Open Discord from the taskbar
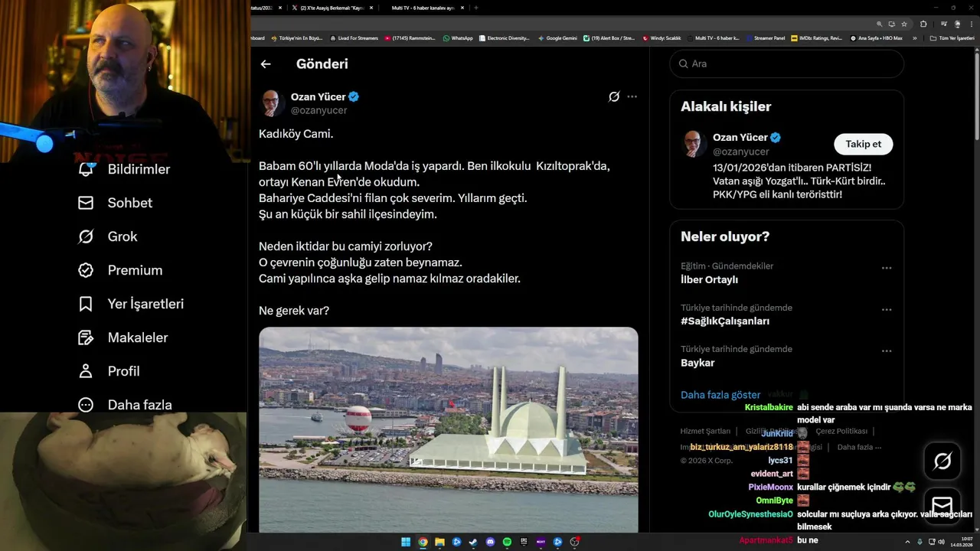Screen dimensions: 980x551 [490, 542]
